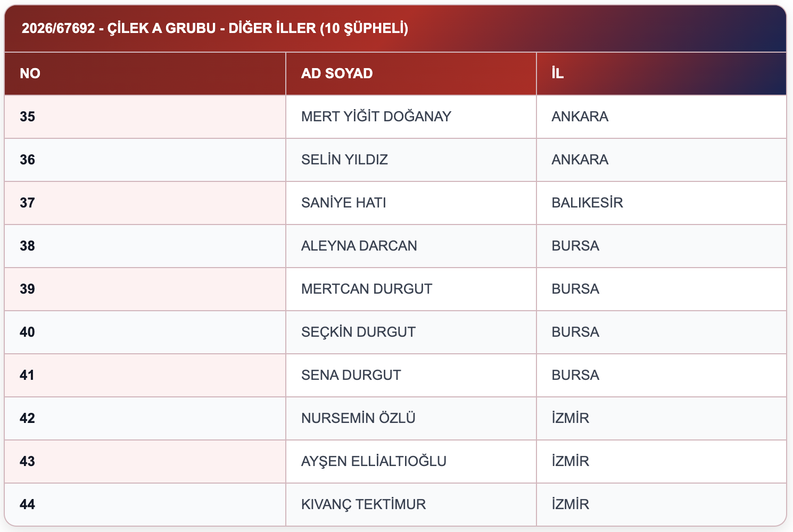Screen dimensions: 793x532
Task: Select the name MERT YİĞİT DOĞANAY
Action: coord(376,117)
